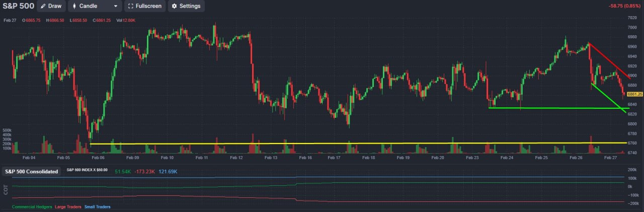Screen dimensions: 644x212
Task: Click the 6760 price axis label
Action: (632, 143)
